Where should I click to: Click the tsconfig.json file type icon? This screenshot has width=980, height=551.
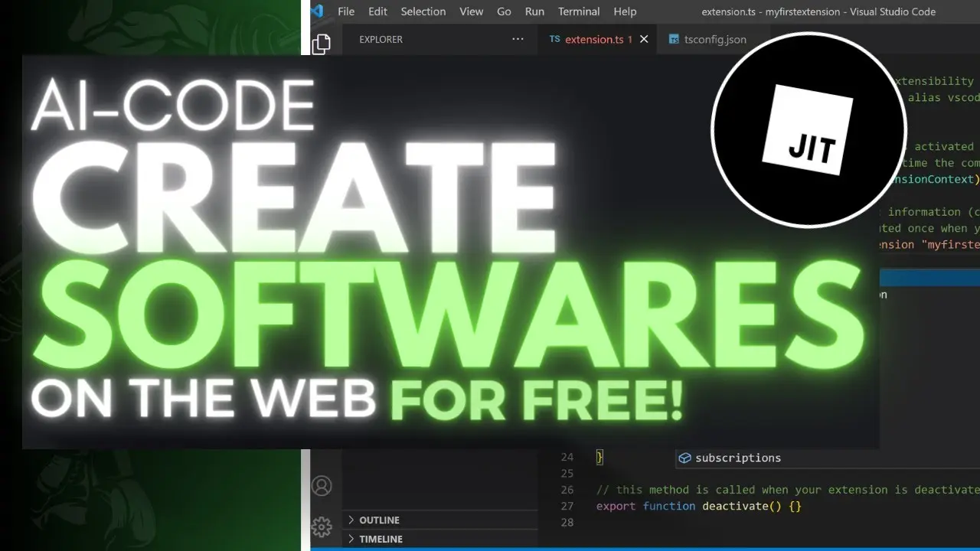point(674,39)
